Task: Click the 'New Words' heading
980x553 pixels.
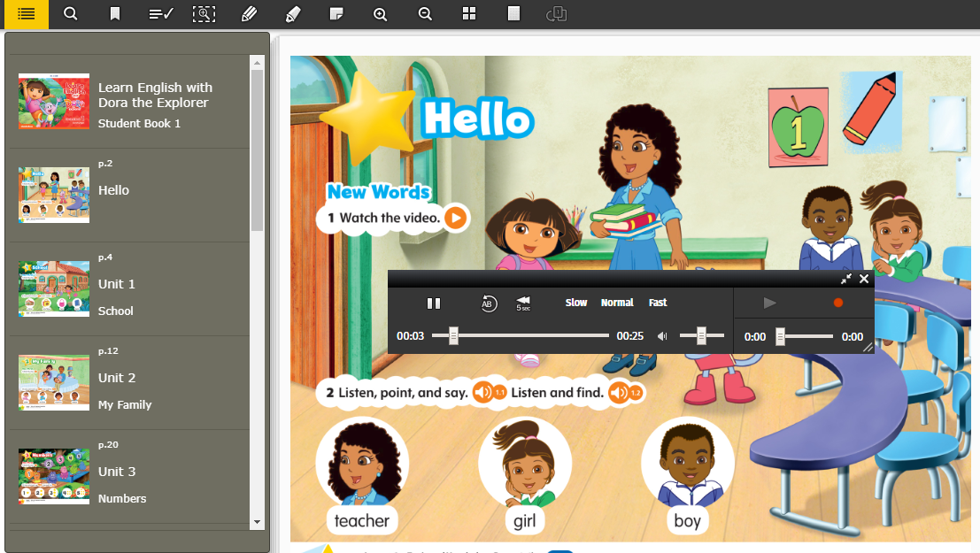Action: pos(379,191)
